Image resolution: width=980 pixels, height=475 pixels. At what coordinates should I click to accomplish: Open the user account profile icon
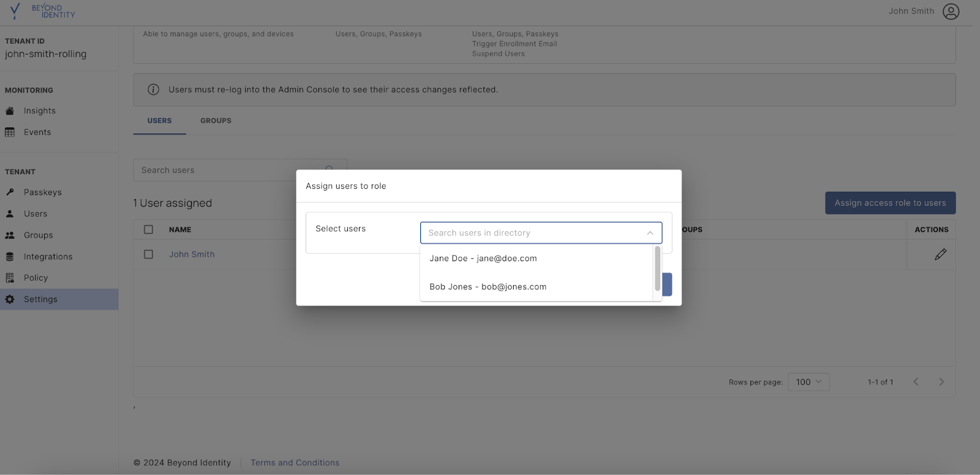(951, 12)
